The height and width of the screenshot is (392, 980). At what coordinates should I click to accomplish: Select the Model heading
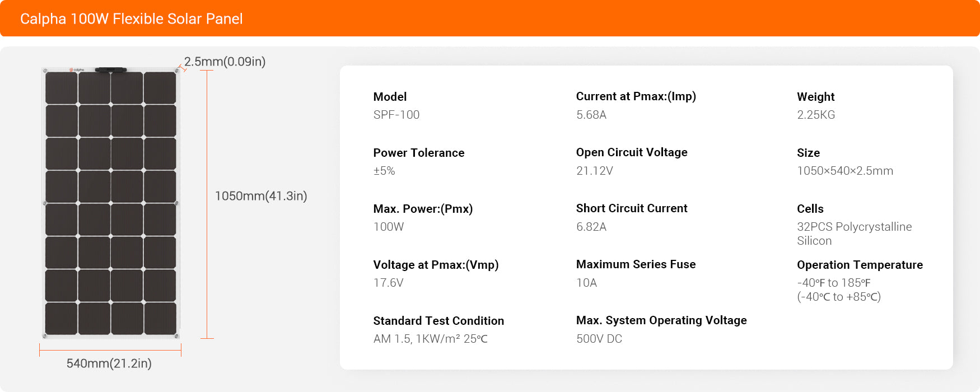click(x=390, y=97)
